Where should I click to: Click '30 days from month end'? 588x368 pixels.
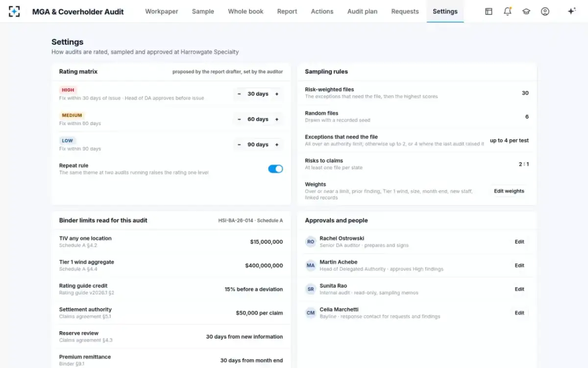click(x=251, y=360)
